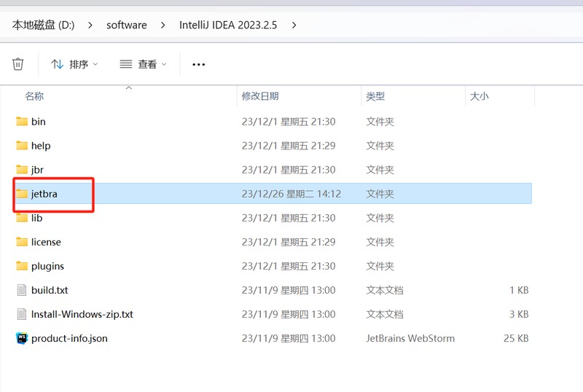The image size is (583, 392).
Task: Select the build.txt file name
Action: pos(50,290)
